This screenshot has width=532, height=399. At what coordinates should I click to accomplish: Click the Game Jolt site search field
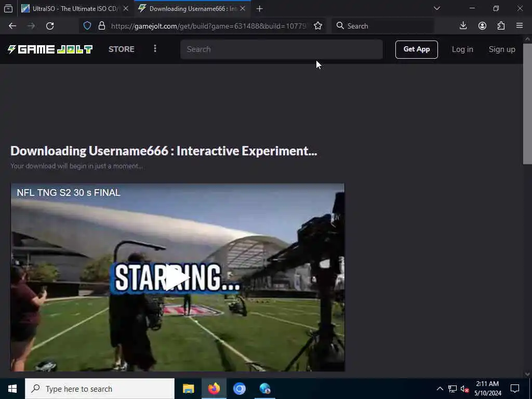click(x=282, y=49)
